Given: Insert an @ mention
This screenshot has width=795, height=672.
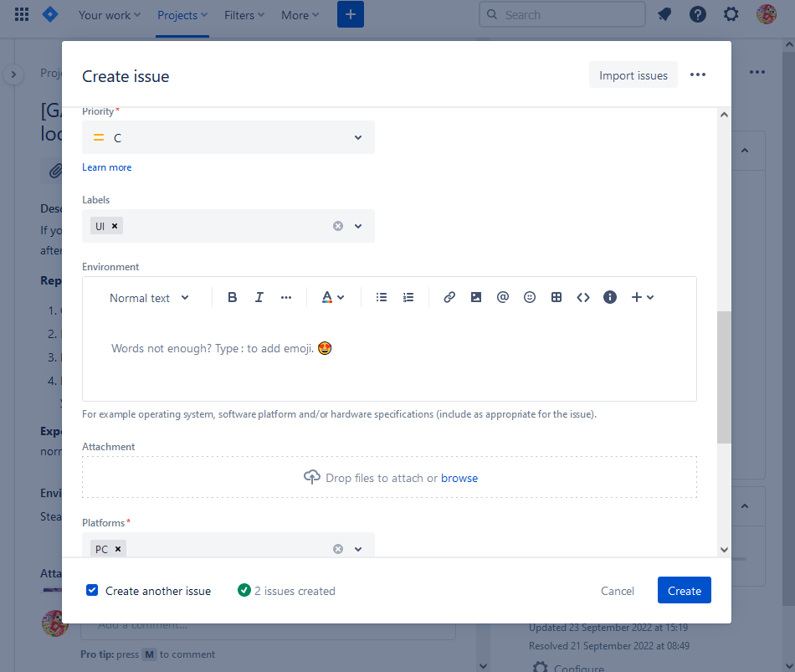Looking at the screenshot, I should tap(502, 297).
